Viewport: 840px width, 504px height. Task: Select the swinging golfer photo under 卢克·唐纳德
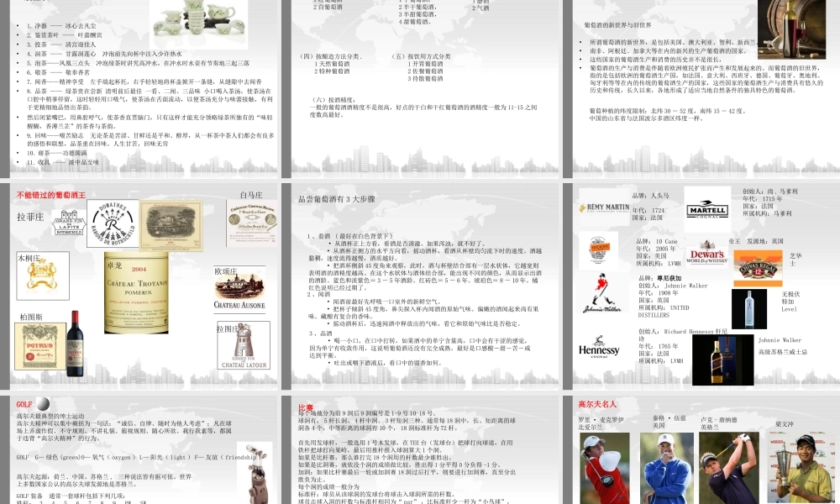729,468
